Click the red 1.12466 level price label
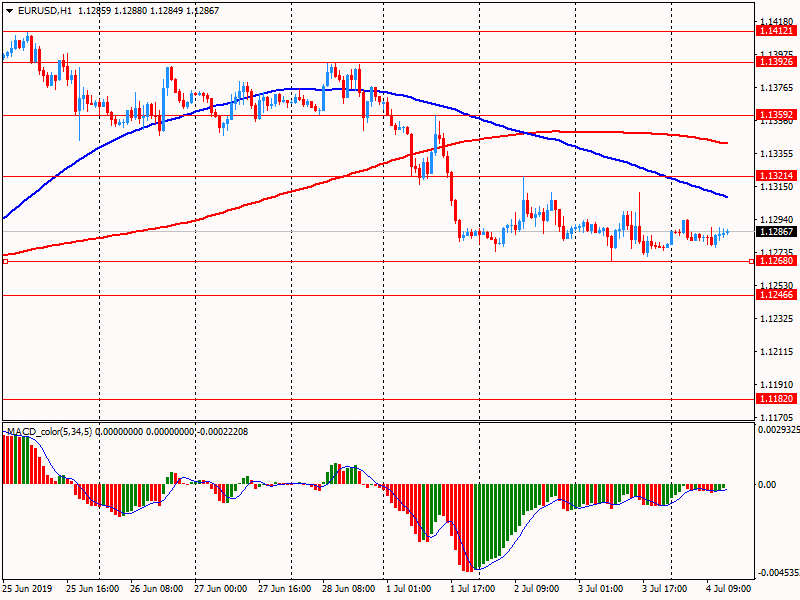Image resolution: width=800 pixels, height=600 pixels. 776,295
